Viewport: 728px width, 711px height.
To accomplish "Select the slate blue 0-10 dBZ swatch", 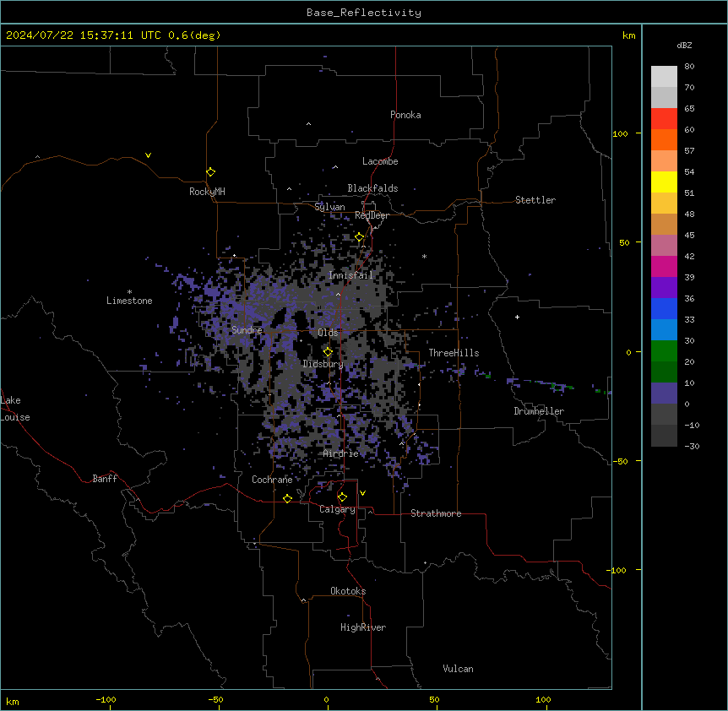I will pyautogui.click(x=664, y=393).
